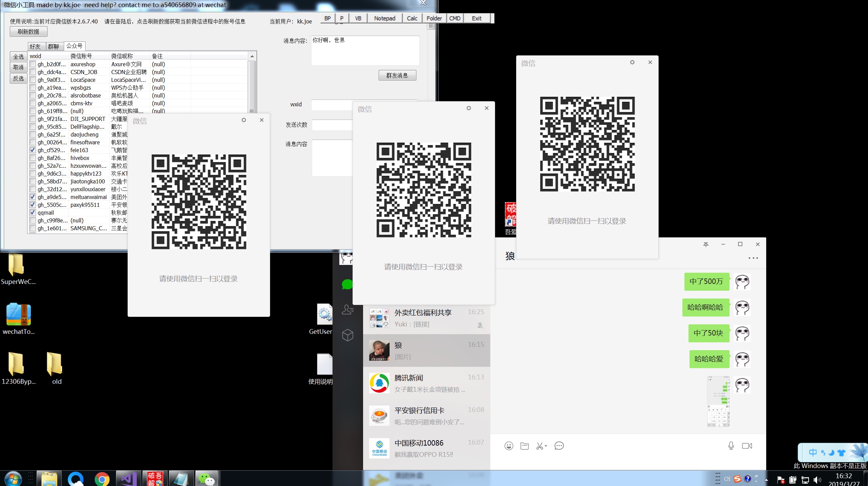Uncheck the qqmail row checkbox
The height and width of the screenshot is (486, 868).
coord(33,213)
